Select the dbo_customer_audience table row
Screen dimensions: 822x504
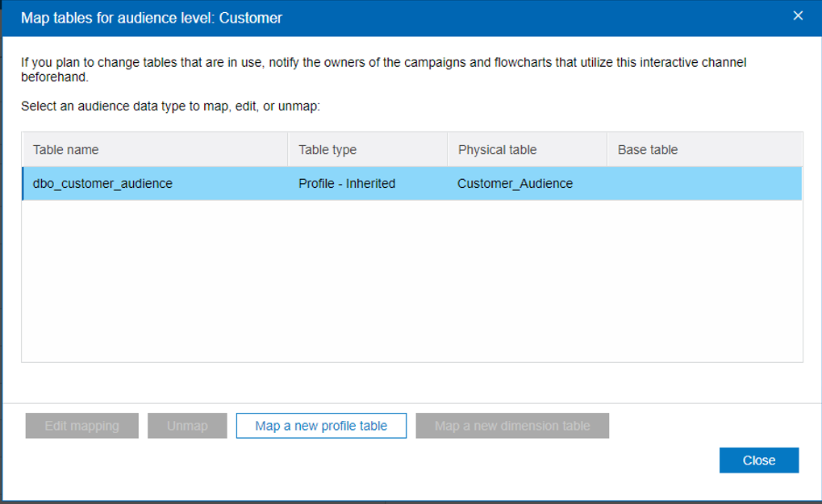(x=102, y=183)
